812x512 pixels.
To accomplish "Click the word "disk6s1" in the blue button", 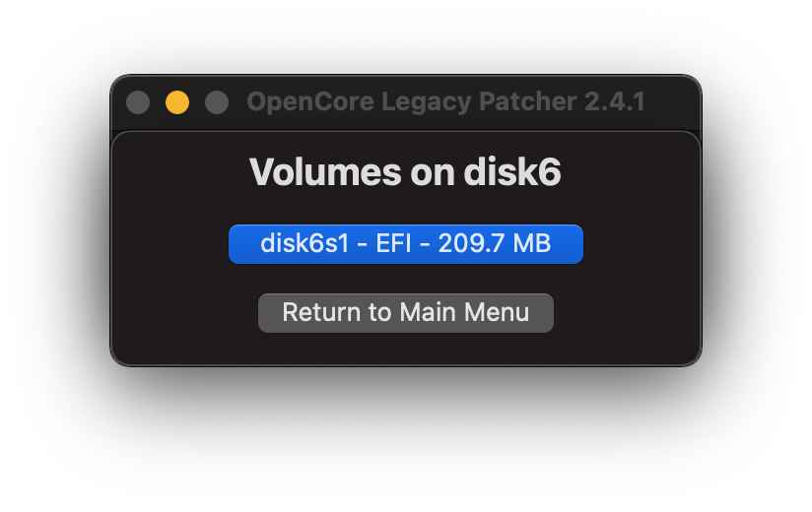I will [x=304, y=243].
